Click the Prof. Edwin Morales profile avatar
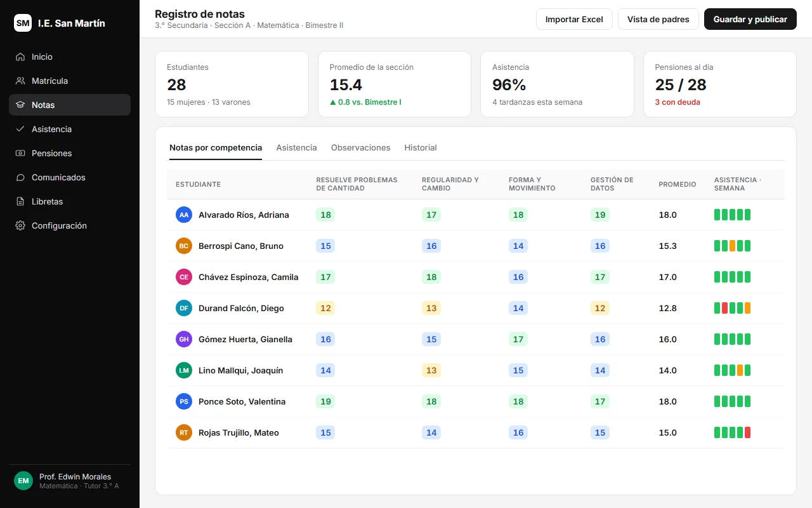Viewport: 812px width, 508px height. (x=23, y=481)
